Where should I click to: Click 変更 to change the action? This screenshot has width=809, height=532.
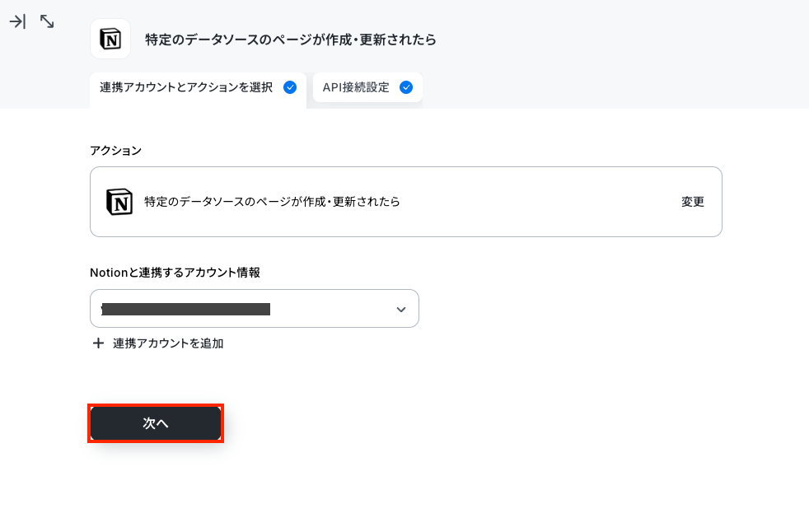[692, 202]
